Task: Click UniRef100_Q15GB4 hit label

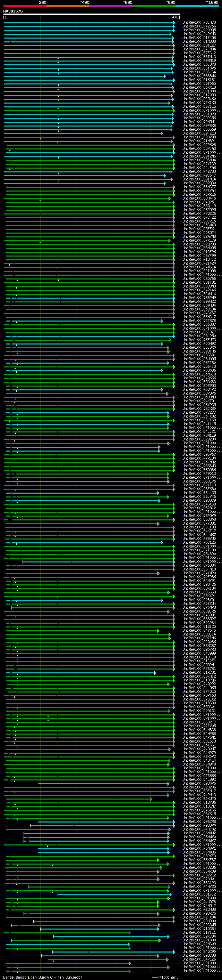Action: [x=199, y=929]
